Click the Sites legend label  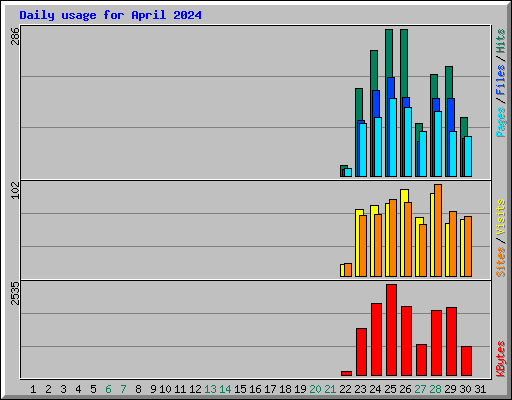[x=500, y=262]
